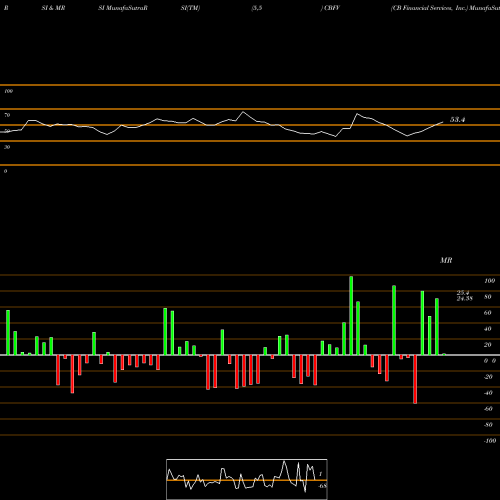The height and width of the screenshot is (500, 500).
Task: Click the -20 label on the MR axis
Action: (488, 377)
